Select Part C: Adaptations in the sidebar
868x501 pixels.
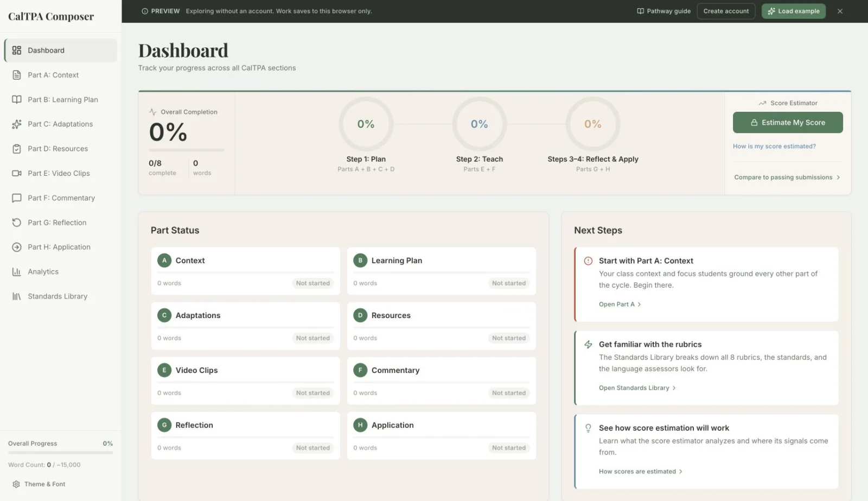[61, 124]
